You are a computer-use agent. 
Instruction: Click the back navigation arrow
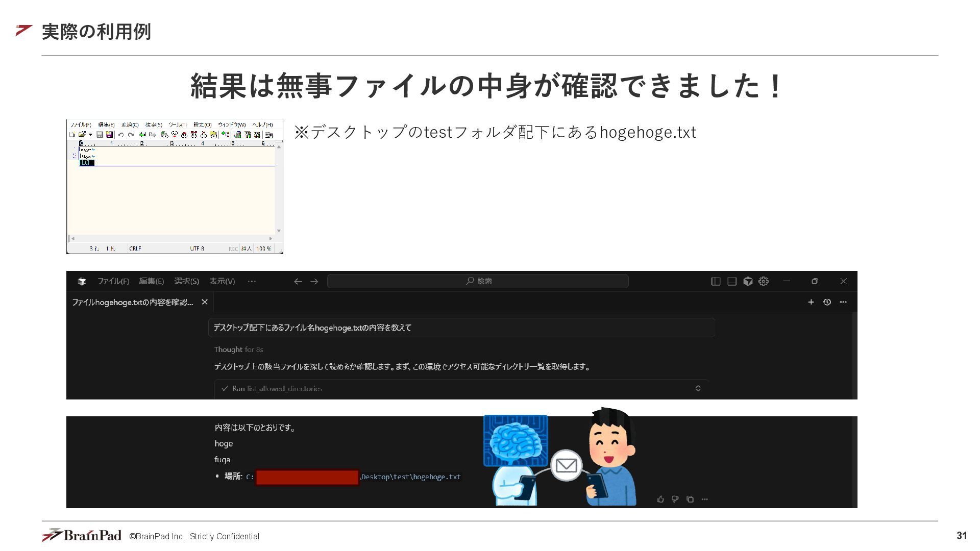298,281
